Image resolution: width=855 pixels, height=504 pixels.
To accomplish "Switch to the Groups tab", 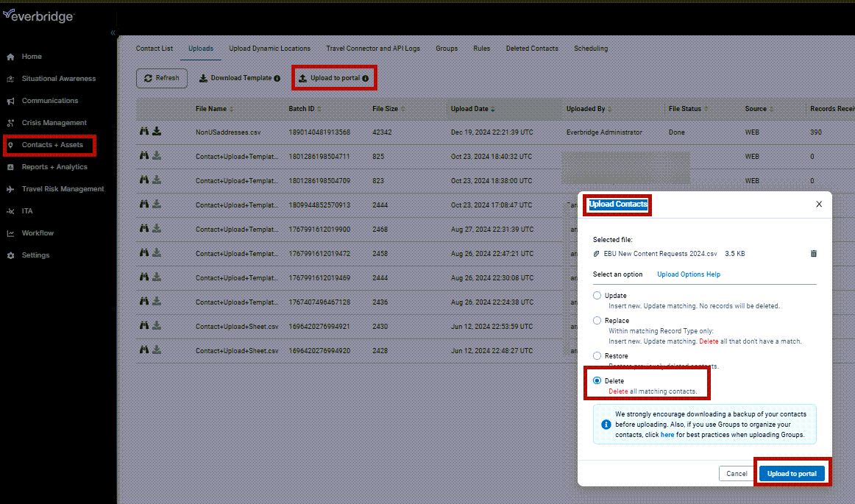I will pyautogui.click(x=447, y=49).
